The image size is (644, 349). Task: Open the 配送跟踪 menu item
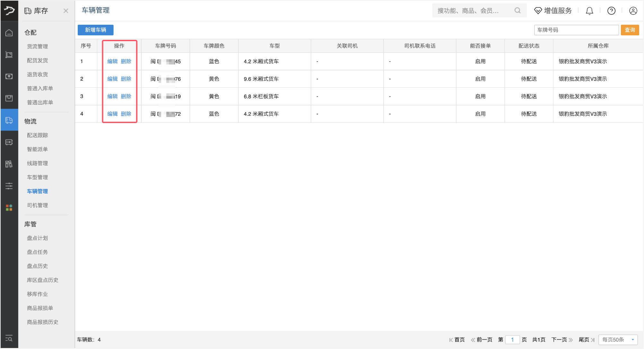click(x=37, y=135)
